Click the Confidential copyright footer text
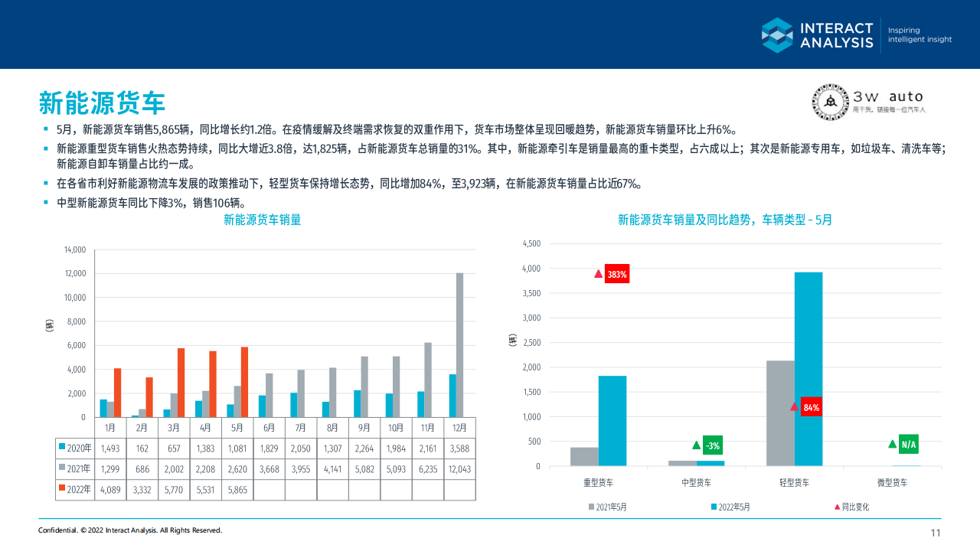This screenshot has width=980, height=551. pyautogui.click(x=130, y=530)
